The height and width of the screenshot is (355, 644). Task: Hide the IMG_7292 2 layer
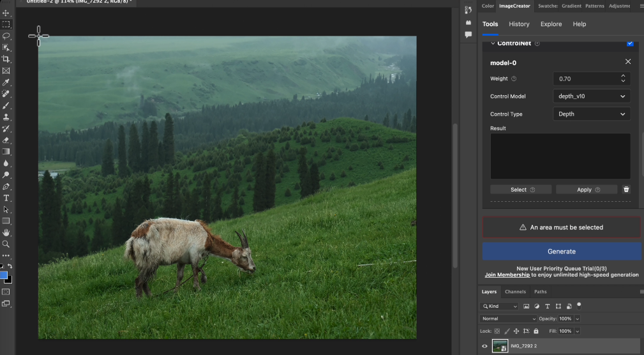(x=485, y=346)
